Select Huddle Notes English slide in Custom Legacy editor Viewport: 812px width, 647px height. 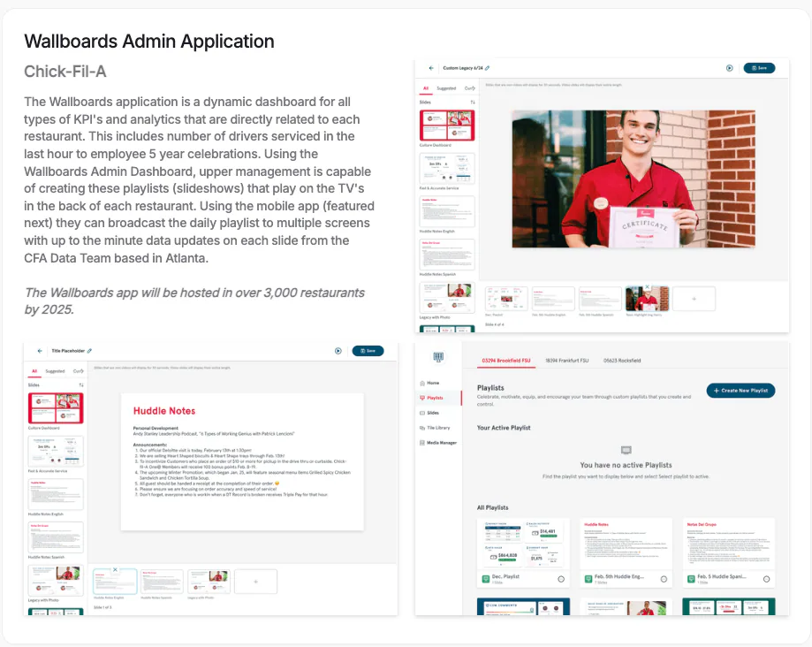pyautogui.click(x=447, y=211)
